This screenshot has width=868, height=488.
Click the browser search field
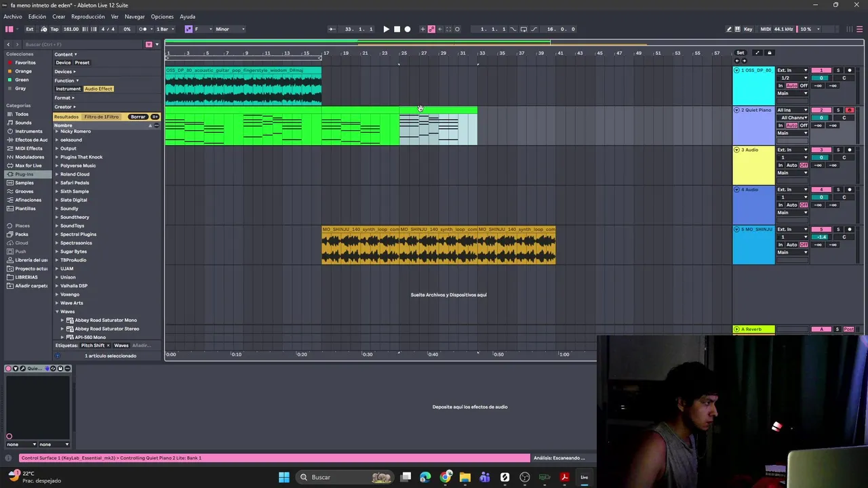[81, 44]
